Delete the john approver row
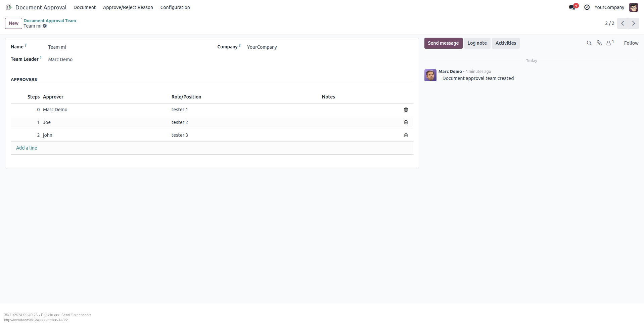 [406, 135]
